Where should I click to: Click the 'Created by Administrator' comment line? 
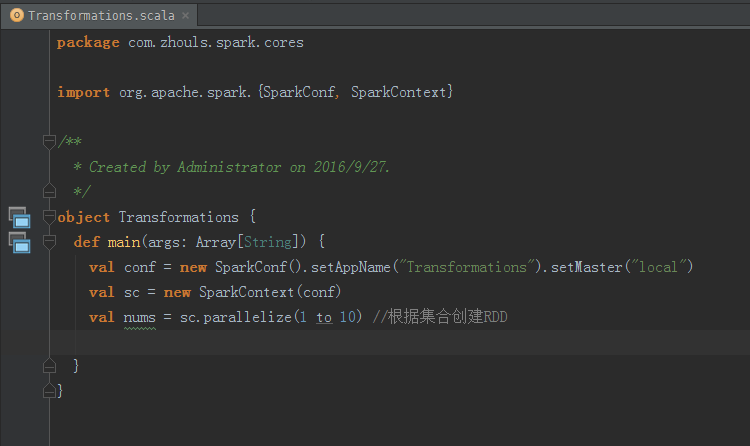pyautogui.click(x=232, y=167)
